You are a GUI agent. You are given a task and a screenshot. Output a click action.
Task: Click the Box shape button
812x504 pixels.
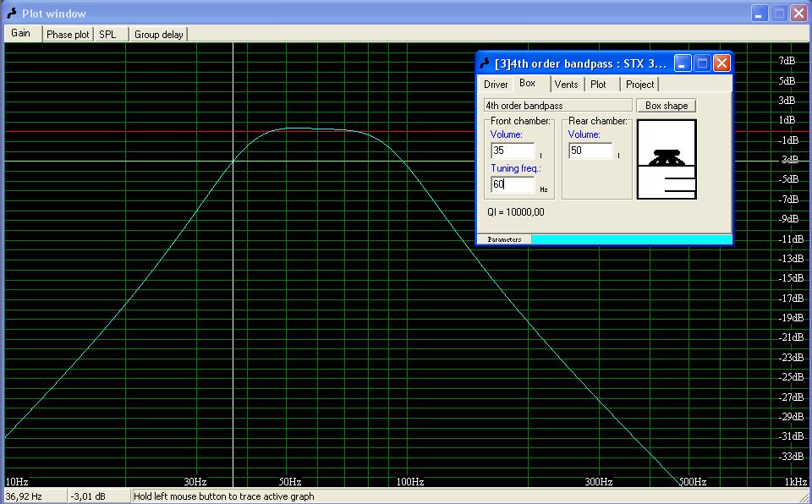(667, 106)
